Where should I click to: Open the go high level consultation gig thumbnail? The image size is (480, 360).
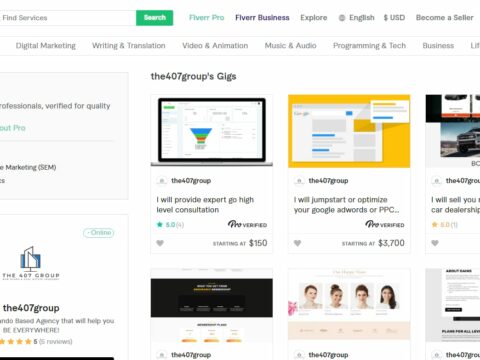point(212,131)
